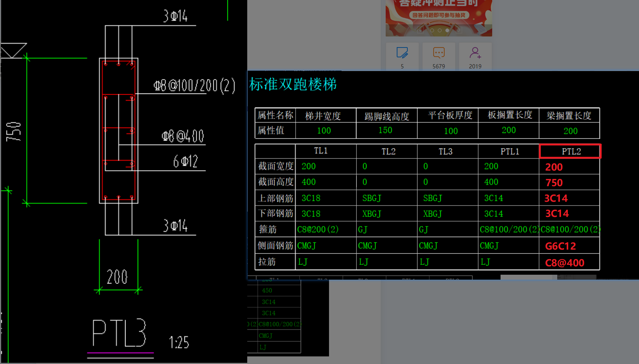The image size is (639, 364).
Task: Click PTL2 upper rebar 3C14 red value
Action: tap(556, 198)
